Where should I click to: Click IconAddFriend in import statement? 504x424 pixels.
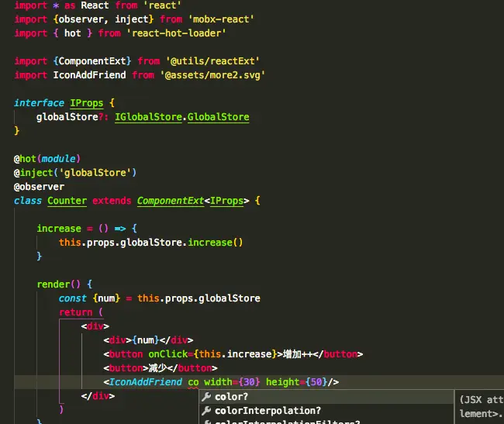coord(89,75)
